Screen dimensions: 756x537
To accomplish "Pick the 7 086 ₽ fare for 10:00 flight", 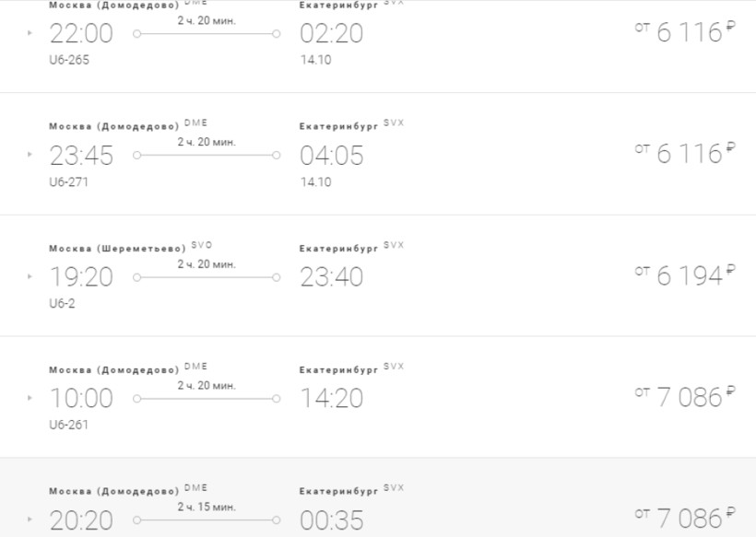I will point(684,397).
